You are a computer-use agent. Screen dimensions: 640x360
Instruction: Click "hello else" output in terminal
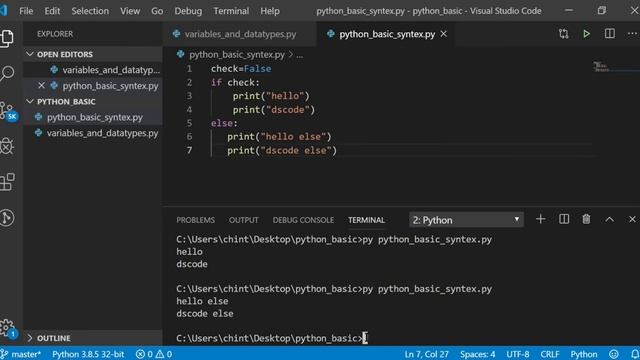[202, 301]
